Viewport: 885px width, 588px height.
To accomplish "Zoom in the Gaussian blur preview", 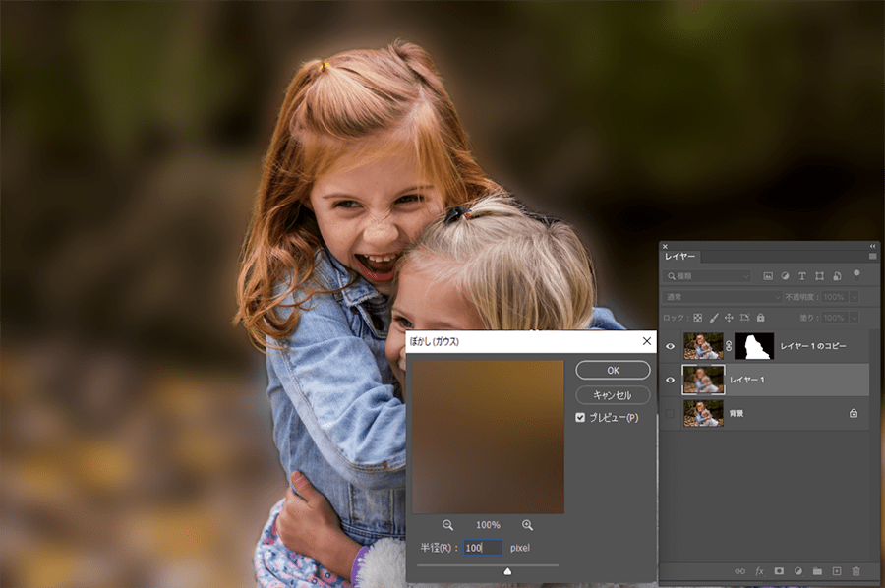I will [527, 525].
